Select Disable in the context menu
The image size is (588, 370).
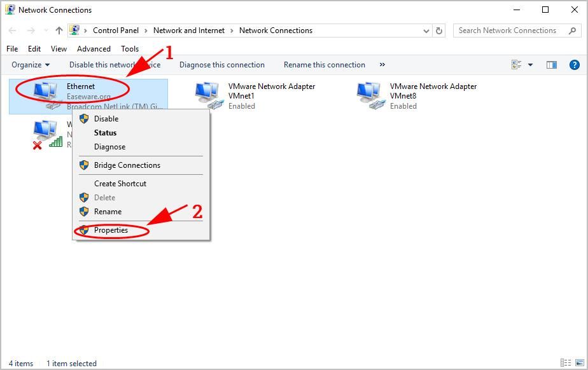[106, 119]
